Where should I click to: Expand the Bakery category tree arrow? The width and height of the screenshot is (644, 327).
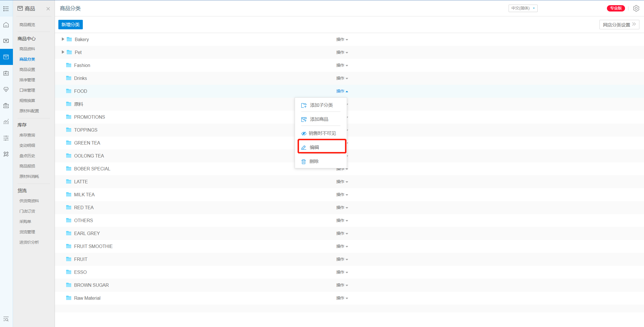pos(63,39)
